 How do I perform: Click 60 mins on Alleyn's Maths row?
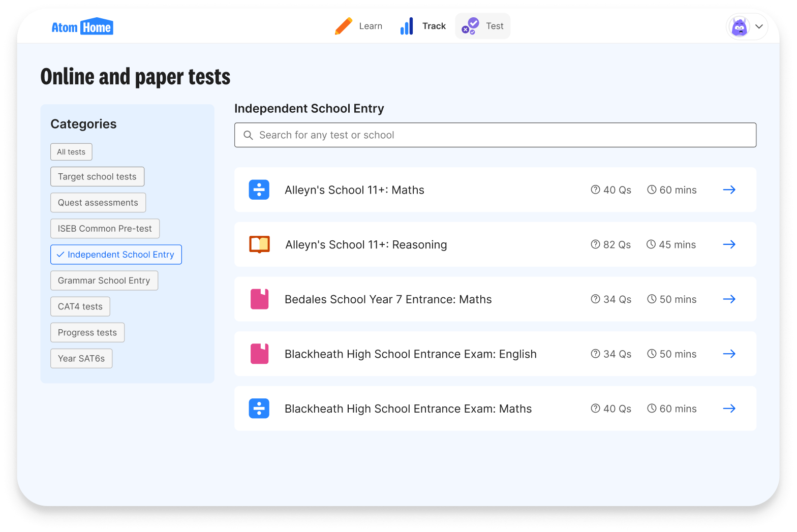pos(671,190)
